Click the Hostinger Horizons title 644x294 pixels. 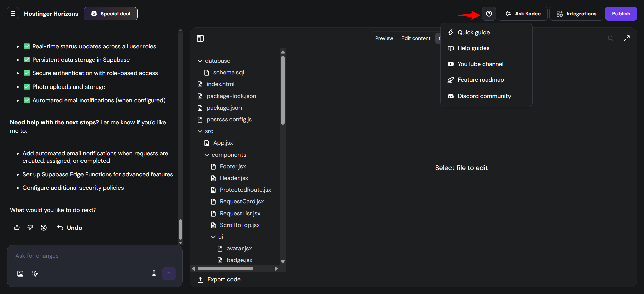point(51,14)
